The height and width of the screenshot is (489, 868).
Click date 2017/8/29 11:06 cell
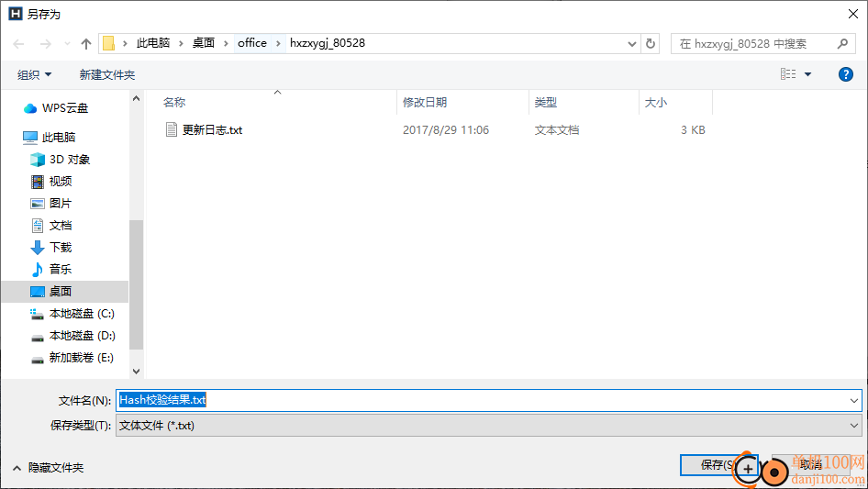point(446,130)
